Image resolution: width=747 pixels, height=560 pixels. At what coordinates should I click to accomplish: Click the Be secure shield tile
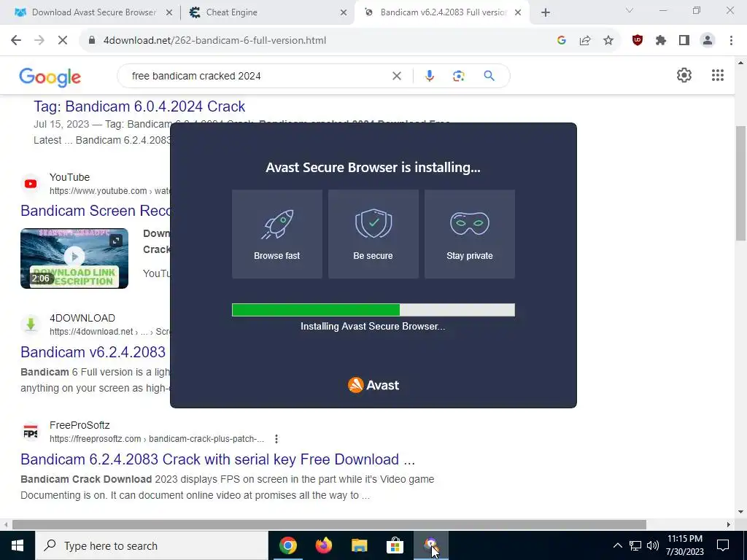[373, 234]
